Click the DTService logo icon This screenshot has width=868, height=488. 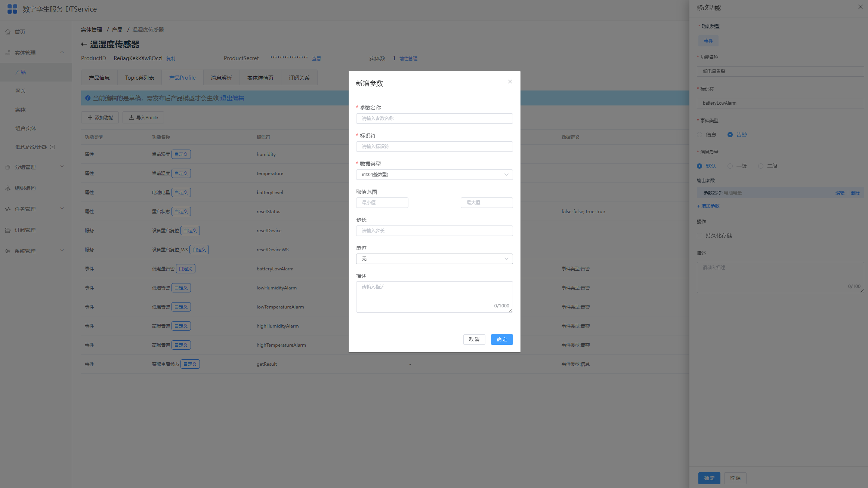click(12, 9)
